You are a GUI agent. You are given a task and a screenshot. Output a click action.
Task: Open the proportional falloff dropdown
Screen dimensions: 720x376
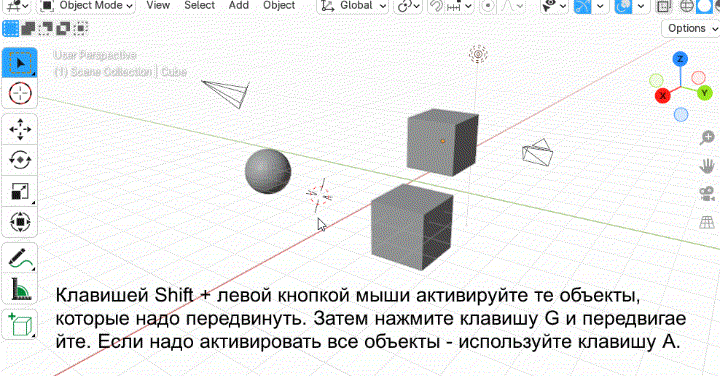pyautogui.click(x=511, y=6)
